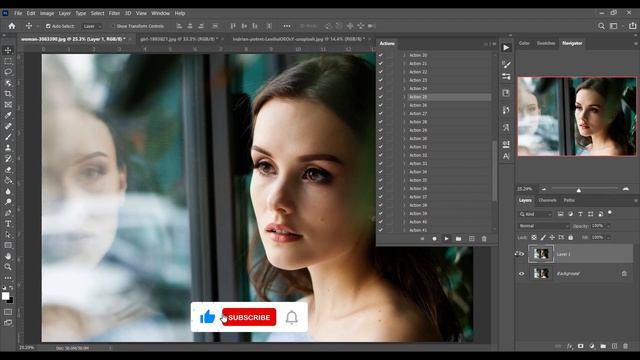Toggle the checkmark for Action 30
The height and width of the screenshot is (360, 640).
[381, 138]
